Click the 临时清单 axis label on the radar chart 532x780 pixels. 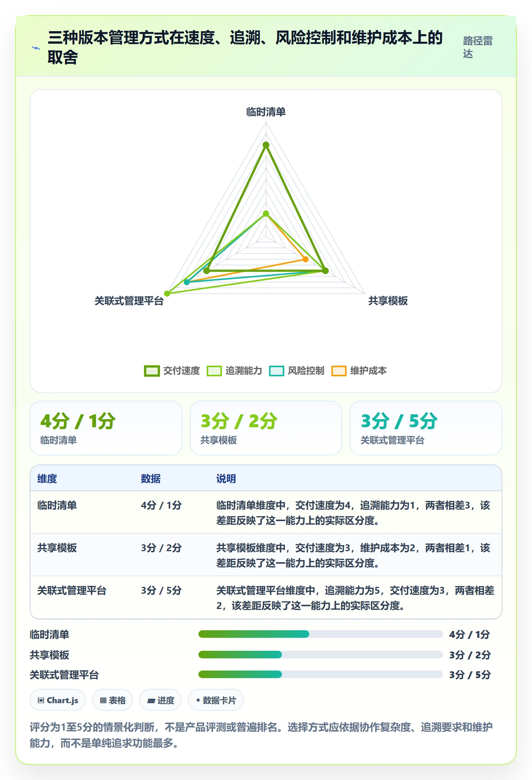pos(266,112)
